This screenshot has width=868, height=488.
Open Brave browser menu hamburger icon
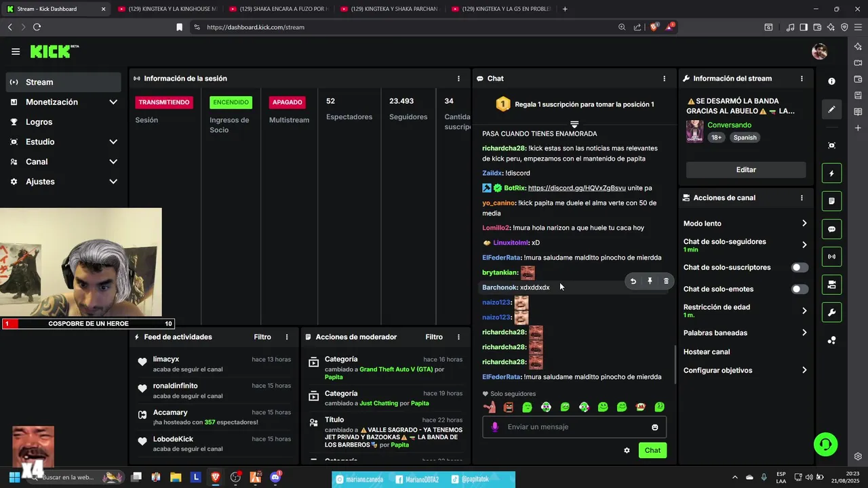point(857,27)
